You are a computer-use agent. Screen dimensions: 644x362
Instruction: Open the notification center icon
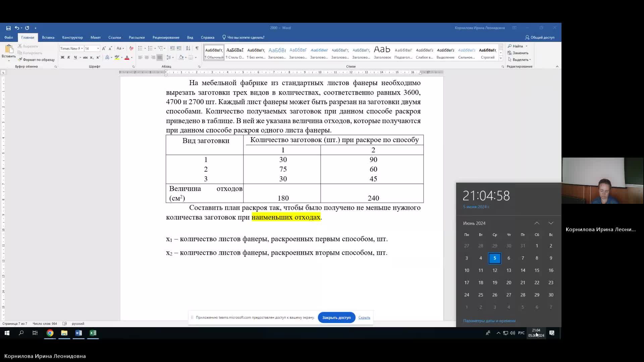click(552, 333)
